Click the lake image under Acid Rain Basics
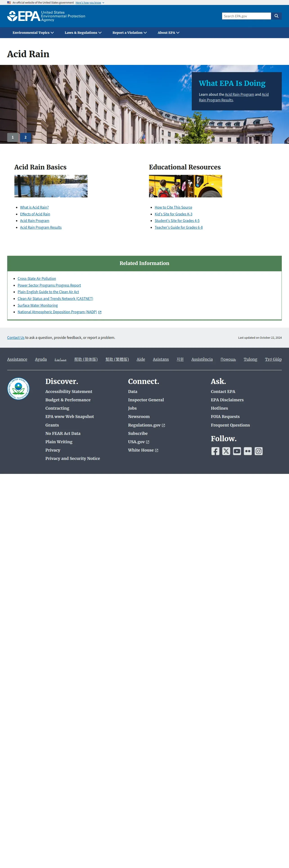 click(x=51, y=186)
